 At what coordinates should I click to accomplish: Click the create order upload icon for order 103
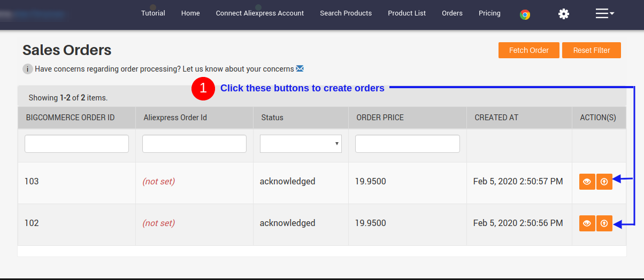(x=604, y=182)
